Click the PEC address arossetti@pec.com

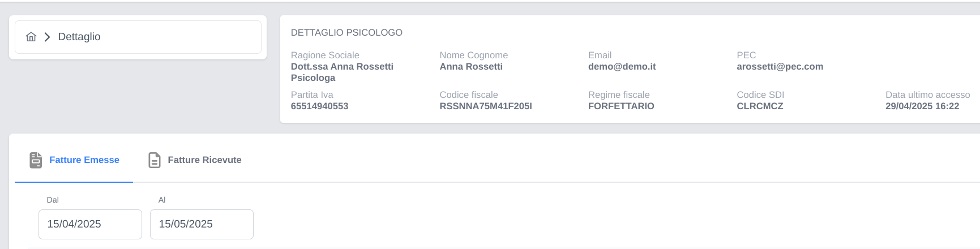[x=780, y=67]
